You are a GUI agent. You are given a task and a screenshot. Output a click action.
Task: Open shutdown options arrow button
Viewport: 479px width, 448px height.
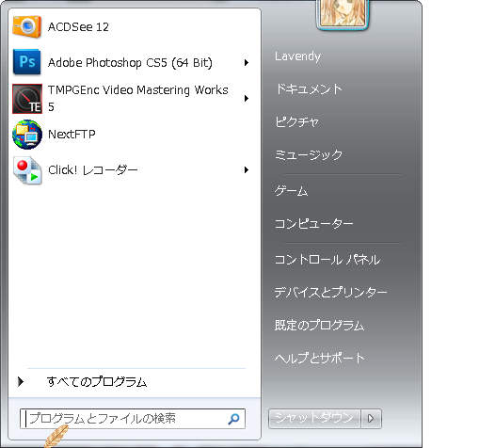tap(371, 419)
